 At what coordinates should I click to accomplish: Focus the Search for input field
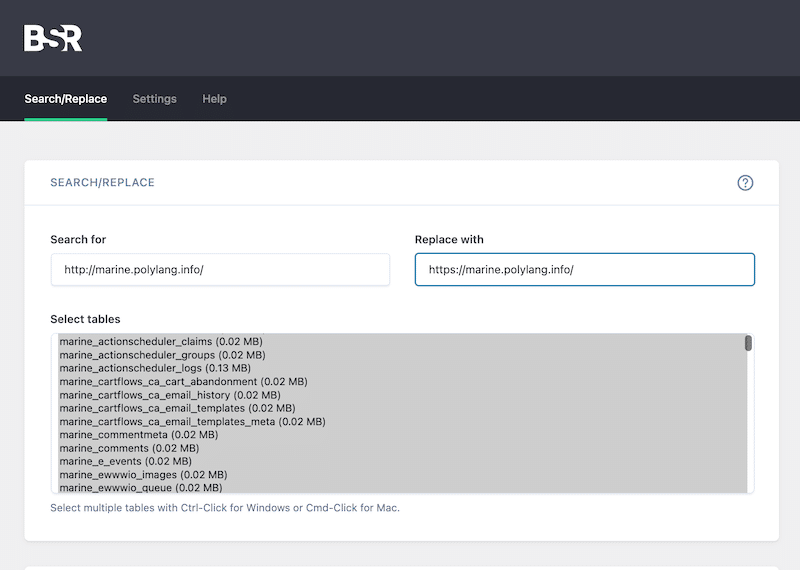coord(220,269)
